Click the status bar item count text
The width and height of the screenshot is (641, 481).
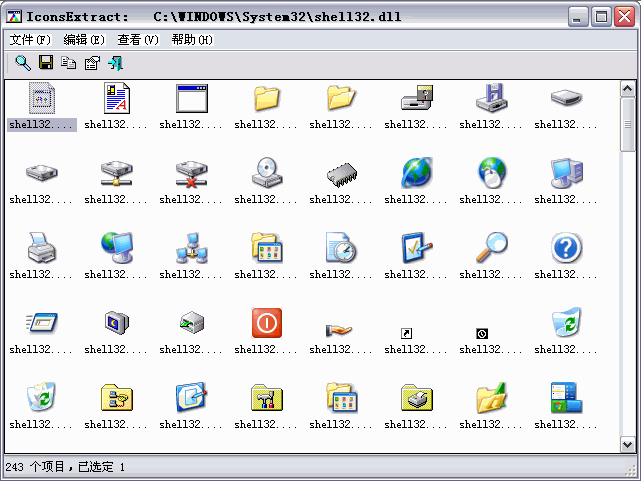click(x=65, y=467)
